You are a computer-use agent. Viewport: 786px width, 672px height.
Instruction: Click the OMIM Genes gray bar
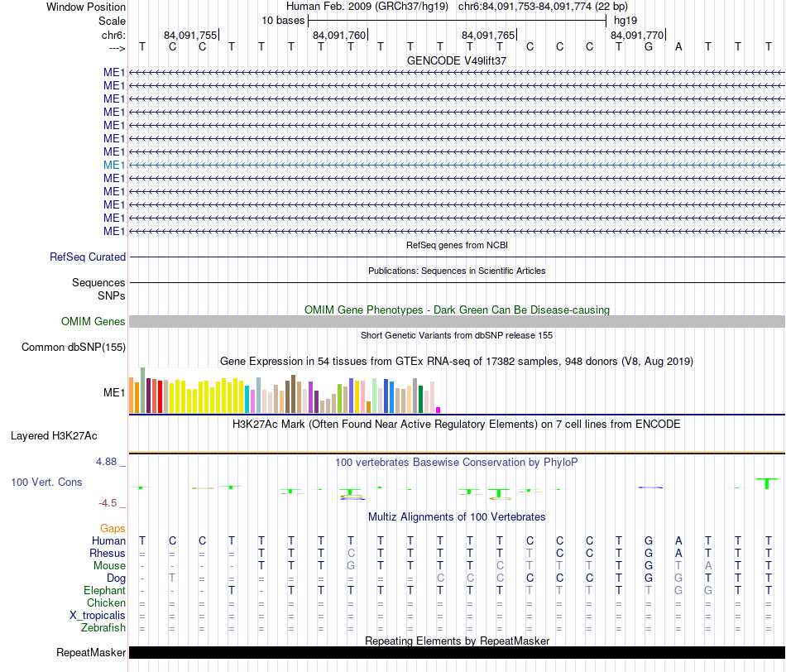pos(457,321)
